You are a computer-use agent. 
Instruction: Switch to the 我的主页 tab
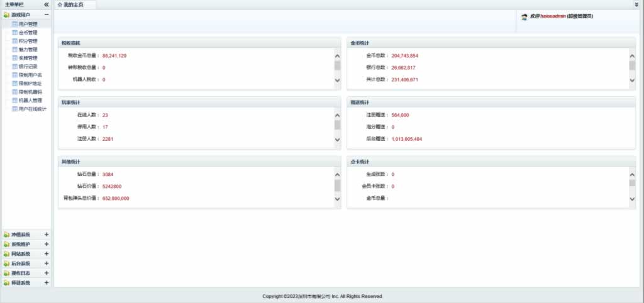[73, 4]
